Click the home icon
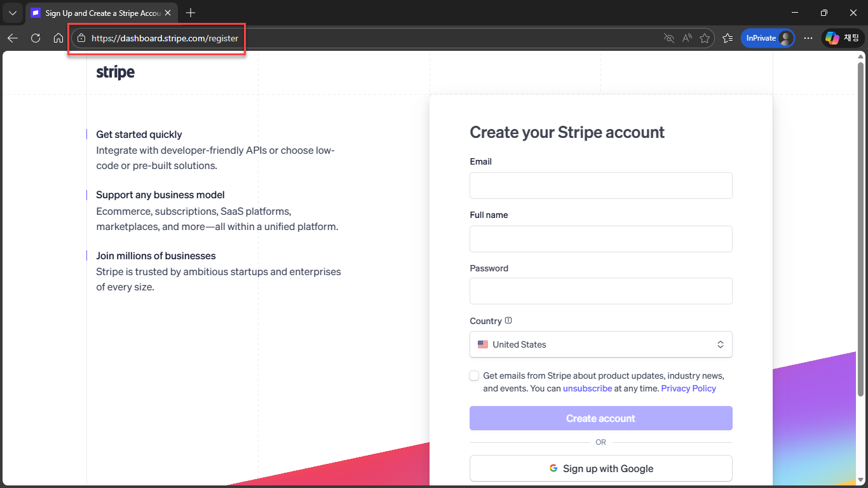The image size is (868, 488). click(58, 38)
